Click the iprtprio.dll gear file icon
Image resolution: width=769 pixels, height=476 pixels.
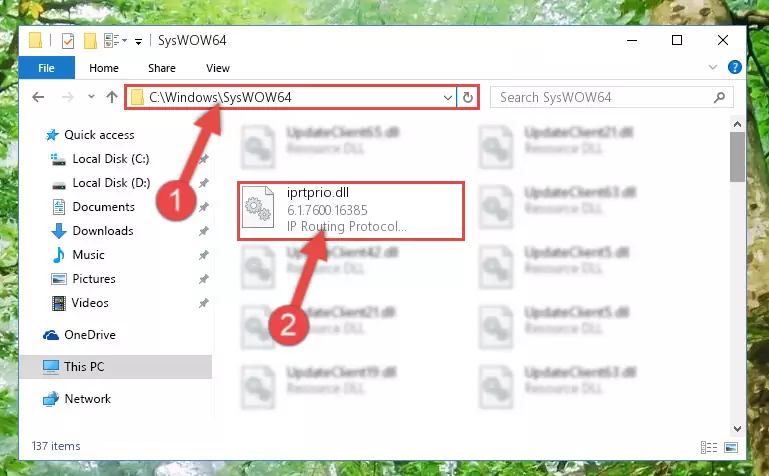click(258, 208)
